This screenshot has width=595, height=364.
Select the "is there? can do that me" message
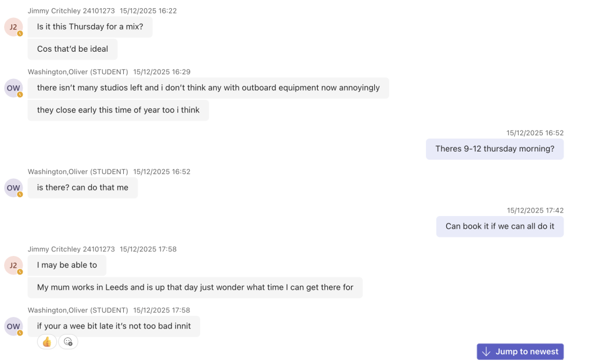tap(83, 188)
